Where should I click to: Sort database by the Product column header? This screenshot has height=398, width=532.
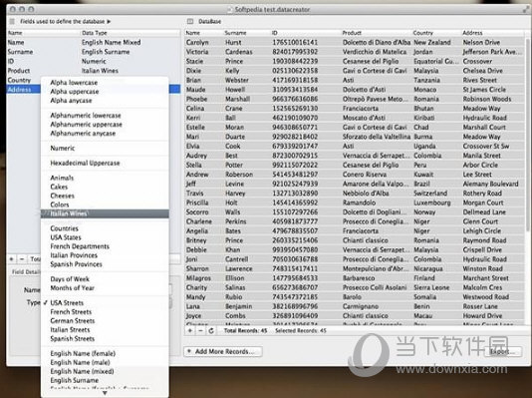(x=376, y=33)
